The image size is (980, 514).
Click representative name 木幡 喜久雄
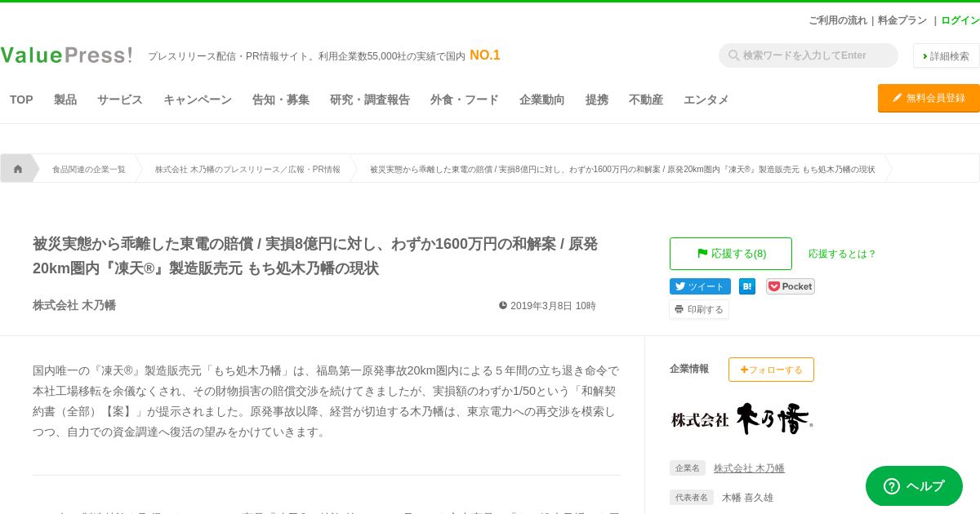[x=747, y=498]
